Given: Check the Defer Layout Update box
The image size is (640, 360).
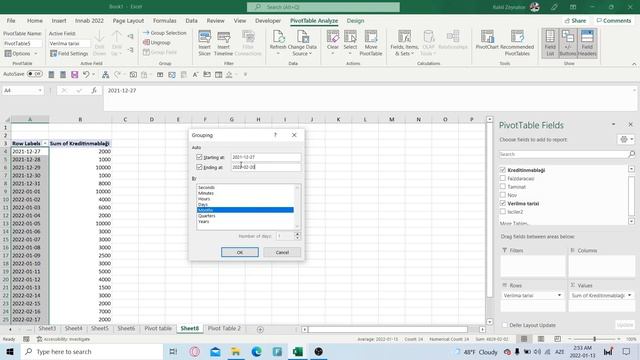Looking at the screenshot, I should pyautogui.click(x=505, y=325).
